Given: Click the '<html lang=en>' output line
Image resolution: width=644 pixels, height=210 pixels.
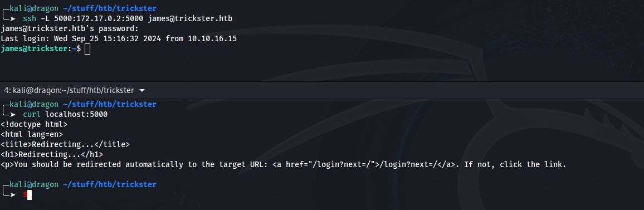Looking at the screenshot, I should click(32, 134).
